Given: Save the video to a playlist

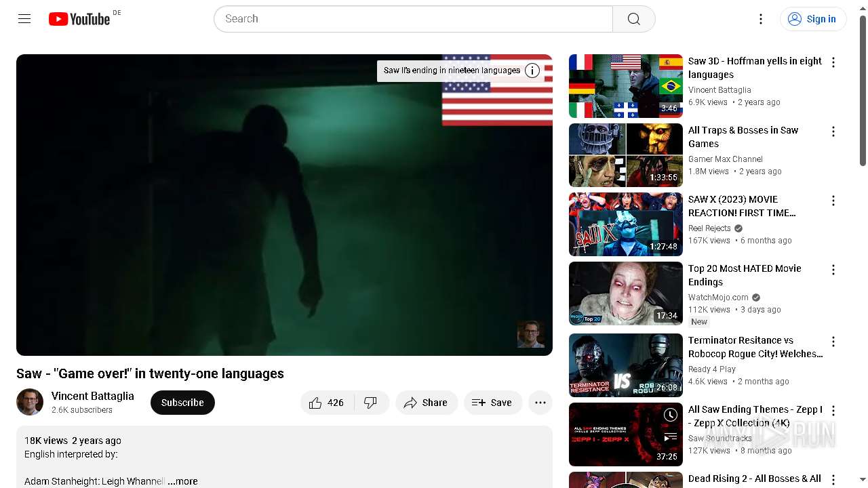Looking at the screenshot, I should [x=493, y=403].
